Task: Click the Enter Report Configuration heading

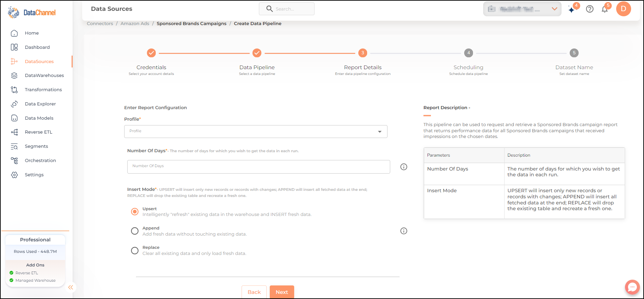Action: [x=155, y=107]
